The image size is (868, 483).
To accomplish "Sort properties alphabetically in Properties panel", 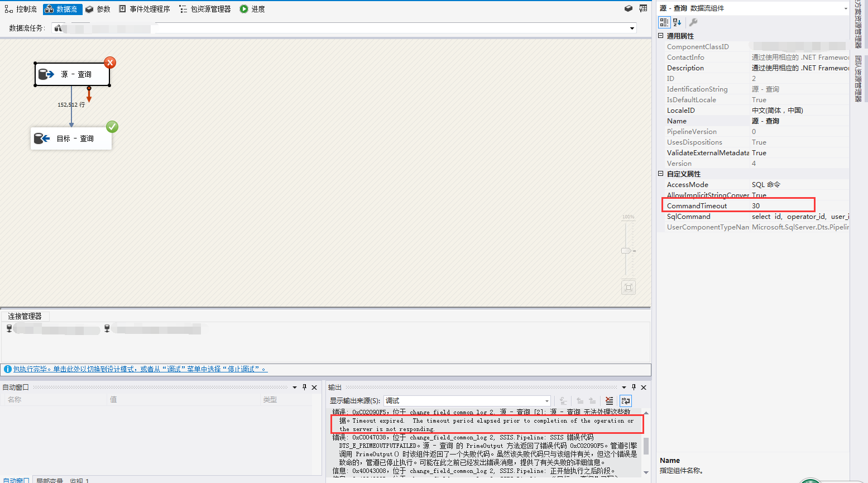I will point(676,22).
